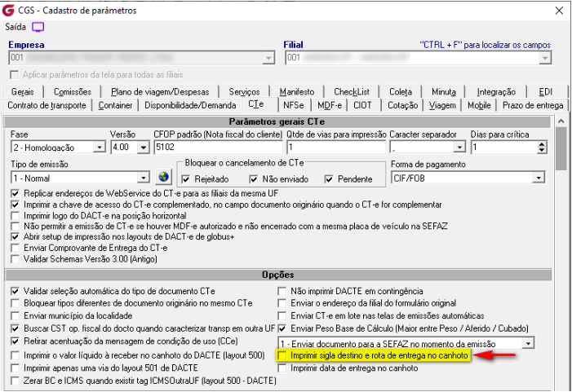Open the Caracter separador dropdown

[459, 148]
